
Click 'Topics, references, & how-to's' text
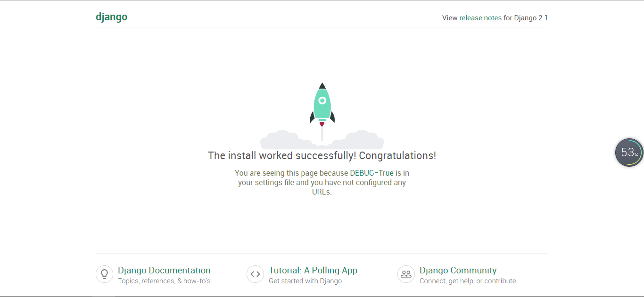coord(164,281)
